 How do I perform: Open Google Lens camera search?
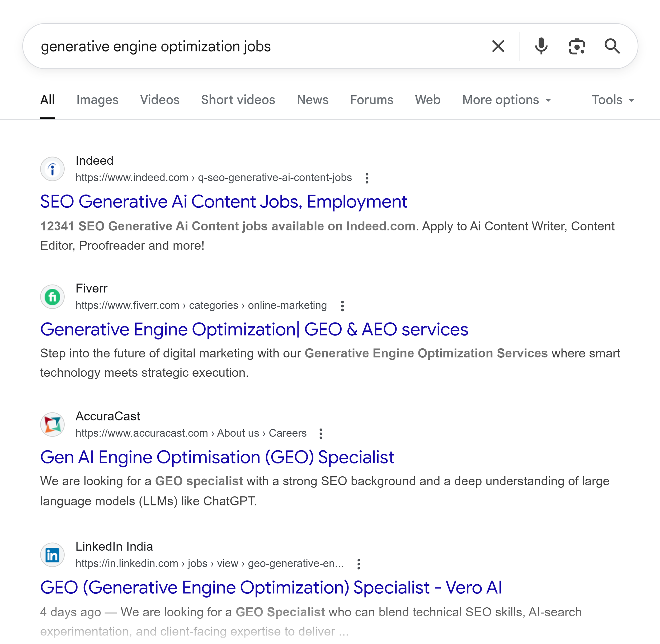click(576, 46)
